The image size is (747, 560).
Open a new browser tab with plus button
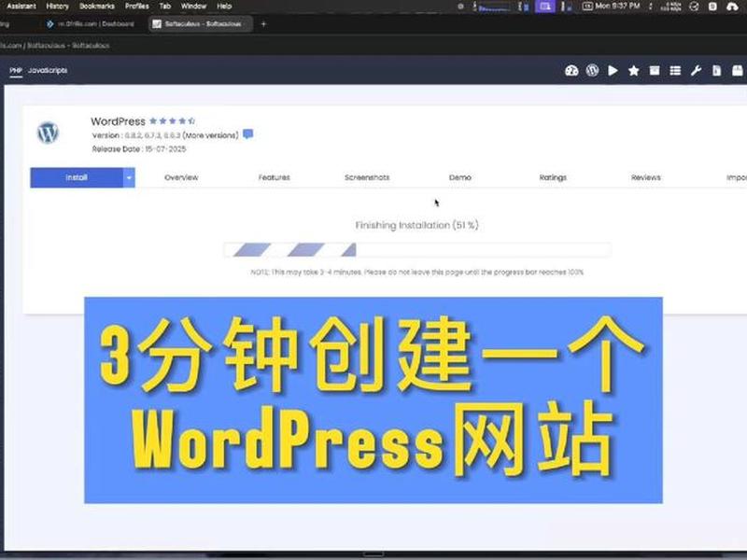(x=263, y=24)
